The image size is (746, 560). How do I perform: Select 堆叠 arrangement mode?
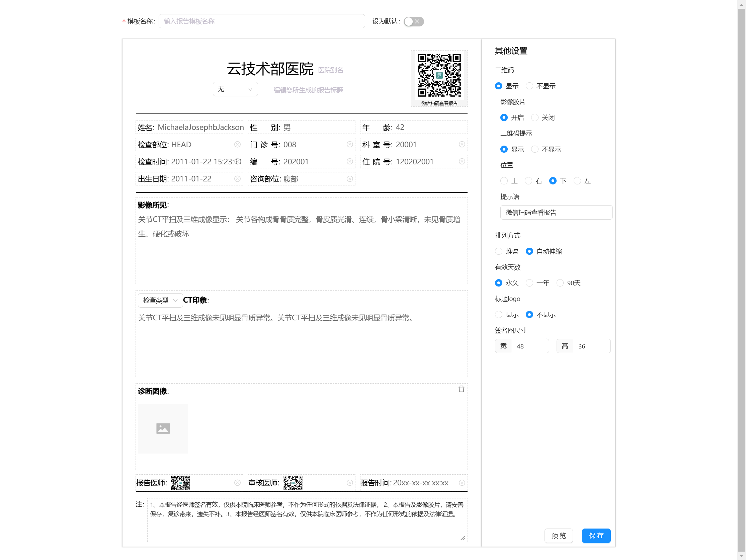498,251
